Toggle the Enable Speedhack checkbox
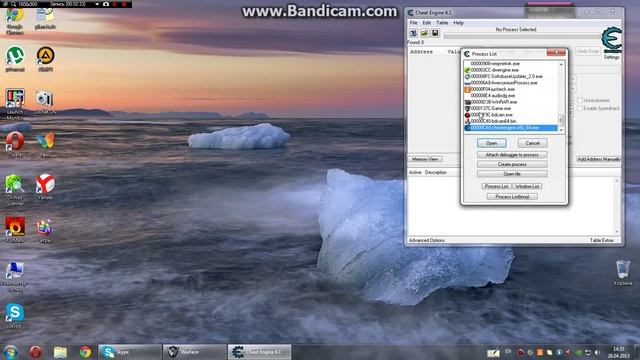The height and width of the screenshot is (360, 640). point(580,108)
